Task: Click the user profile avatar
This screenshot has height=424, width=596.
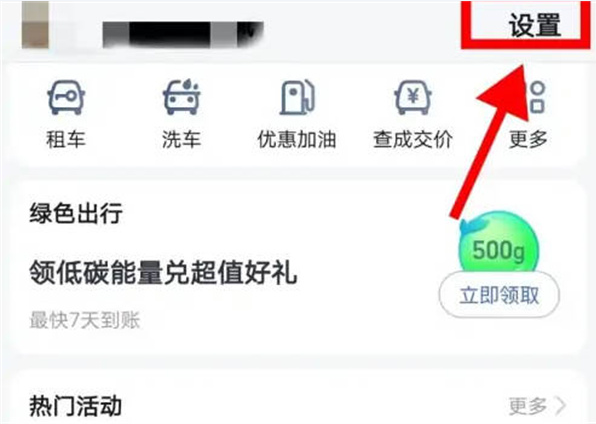Action: click(35, 25)
